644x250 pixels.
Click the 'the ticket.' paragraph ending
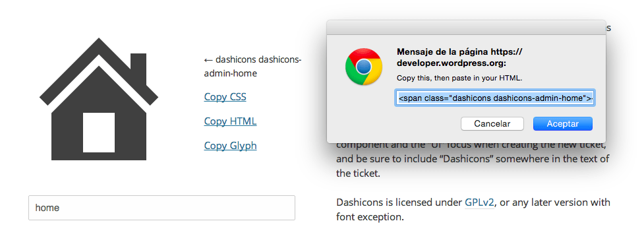358,173
